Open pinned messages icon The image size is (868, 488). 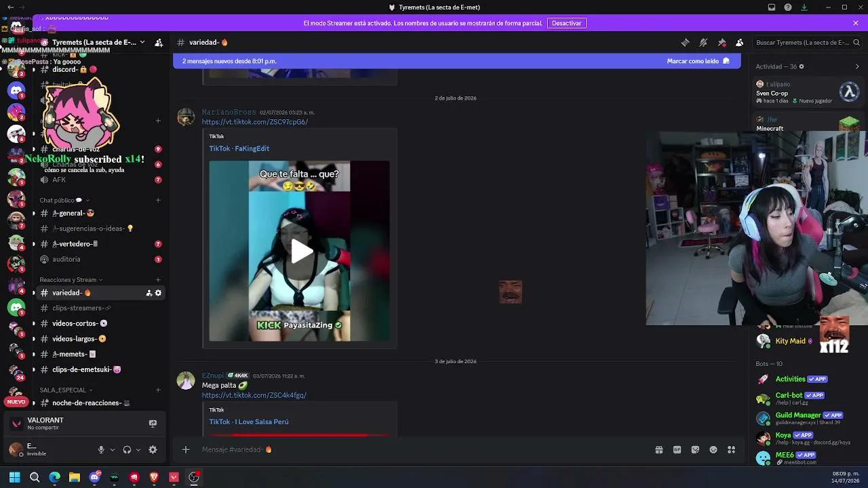[x=722, y=42]
